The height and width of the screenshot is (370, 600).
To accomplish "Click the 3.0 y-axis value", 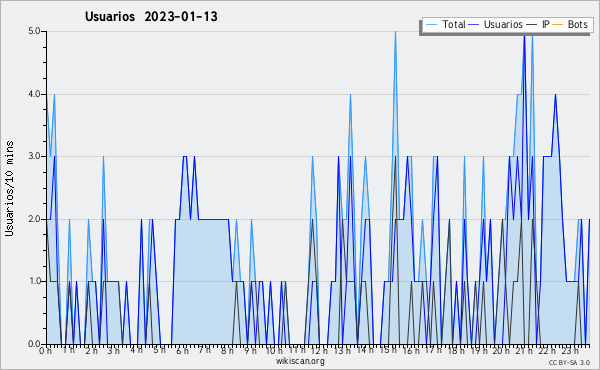I will click(x=34, y=156).
